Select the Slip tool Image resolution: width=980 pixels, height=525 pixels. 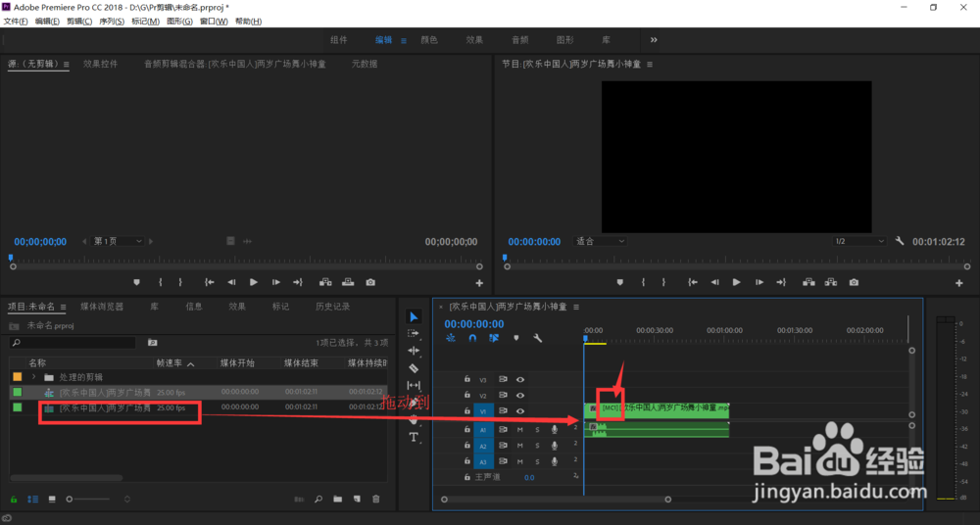(414, 386)
